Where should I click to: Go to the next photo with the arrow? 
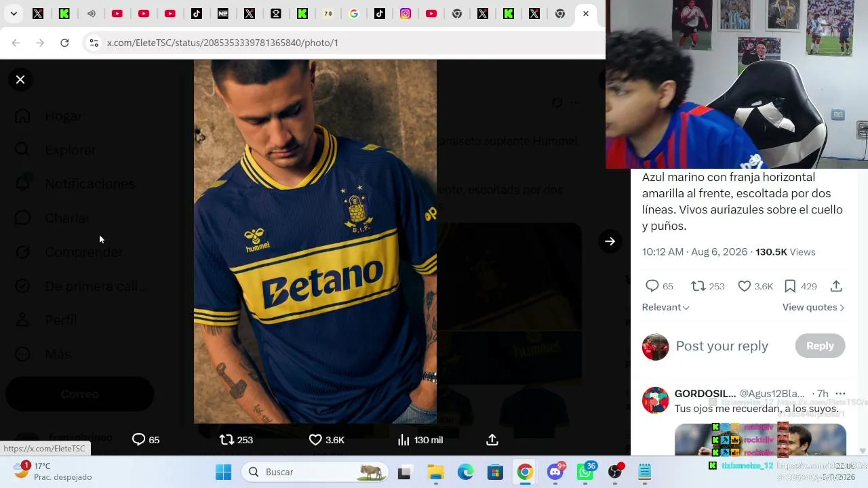click(x=610, y=241)
